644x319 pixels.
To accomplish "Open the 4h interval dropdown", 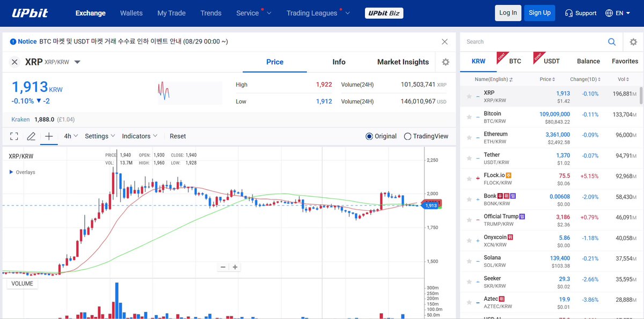I will tap(71, 136).
